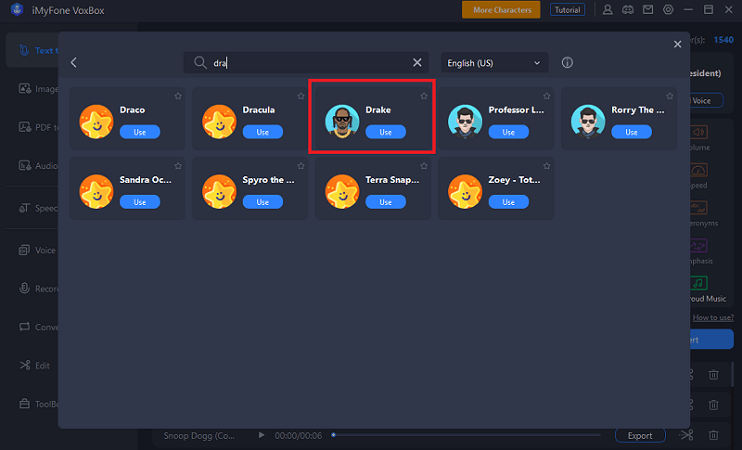Click the Rorry The ... avatar thumbnail

[x=588, y=122]
